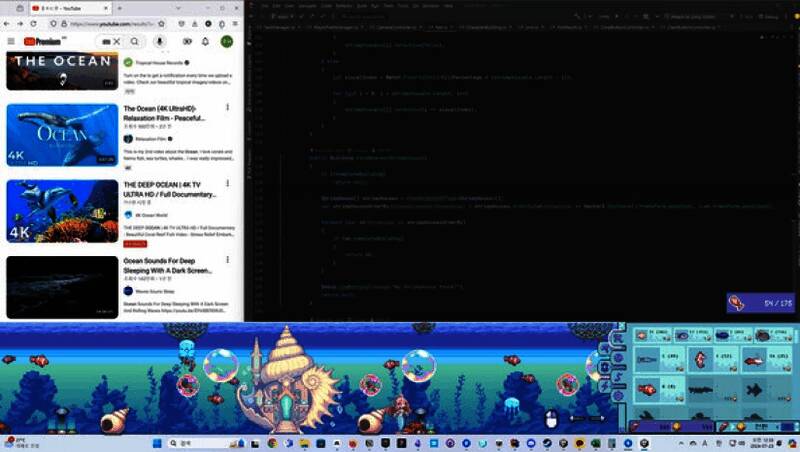This screenshot has height=452, width=800.
Task: Click the YouTube search magnifier button
Action: point(133,41)
